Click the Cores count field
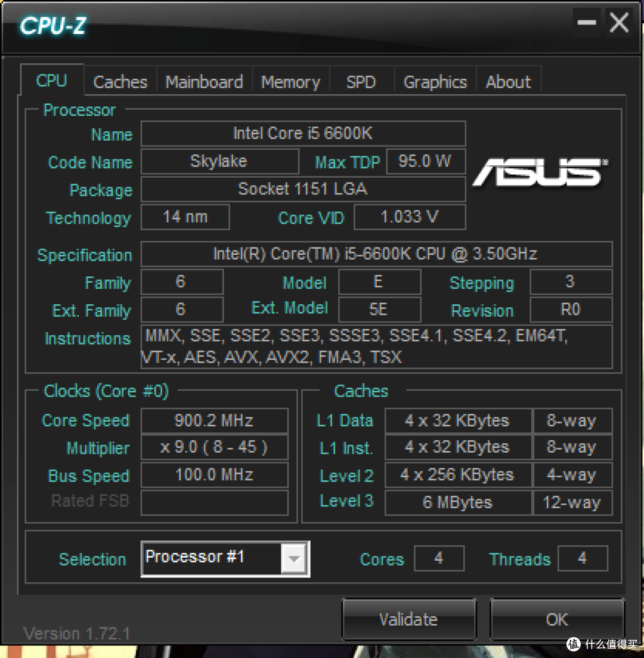Viewport: 644px width, 658px height. 439,558
